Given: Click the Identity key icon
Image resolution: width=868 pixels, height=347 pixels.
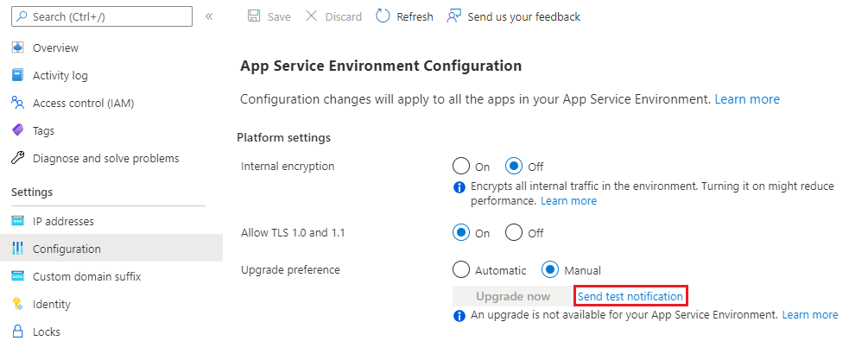Looking at the screenshot, I should click(17, 304).
